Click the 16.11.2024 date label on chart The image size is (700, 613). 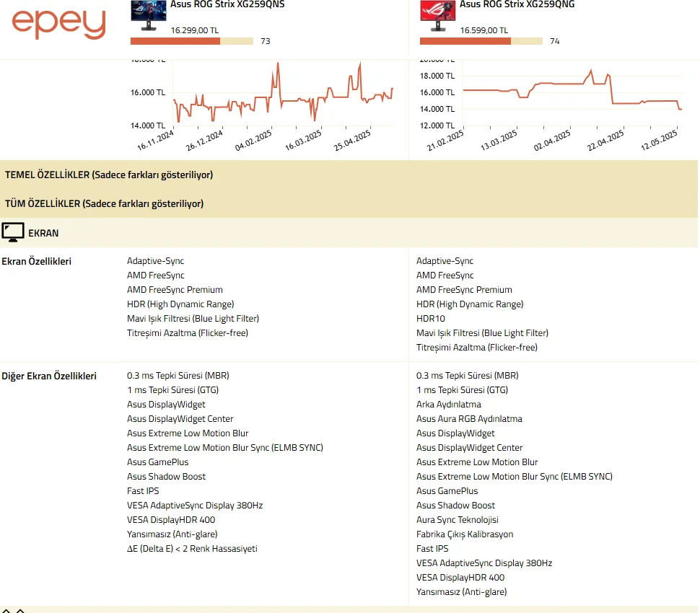(x=155, y=140)
